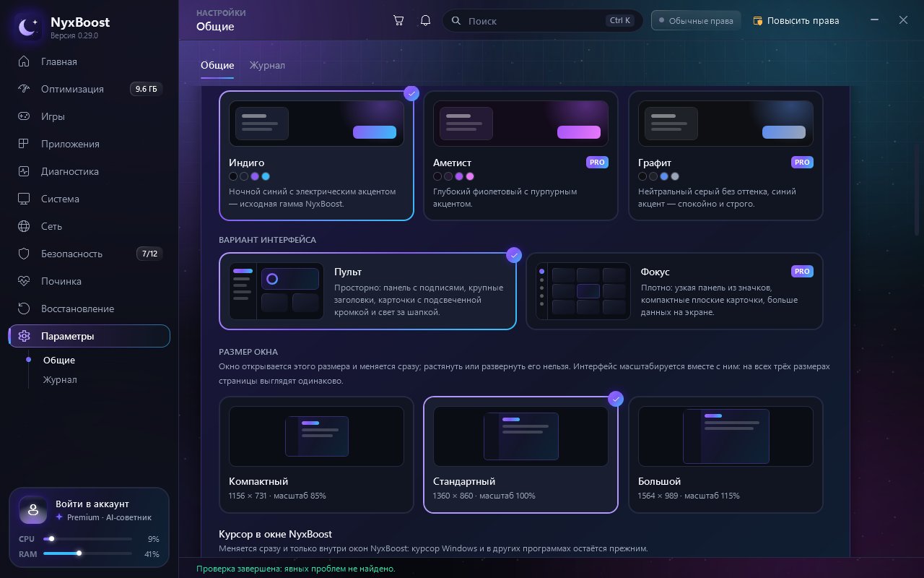Screen dimensions: 924x578
Task: Click the settings page vertical scrollbar
Action: coord(918,189)
